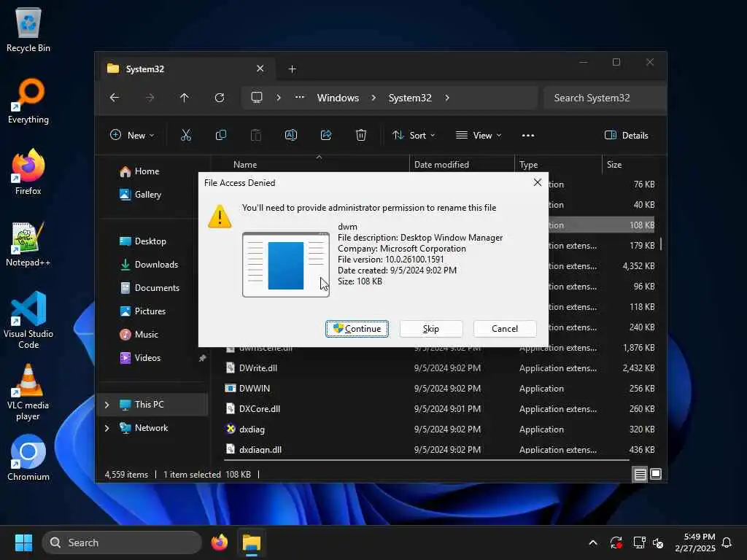The image size is (747, 560).
Task: Go up one folder level
Action: click(x=185, y=98)
